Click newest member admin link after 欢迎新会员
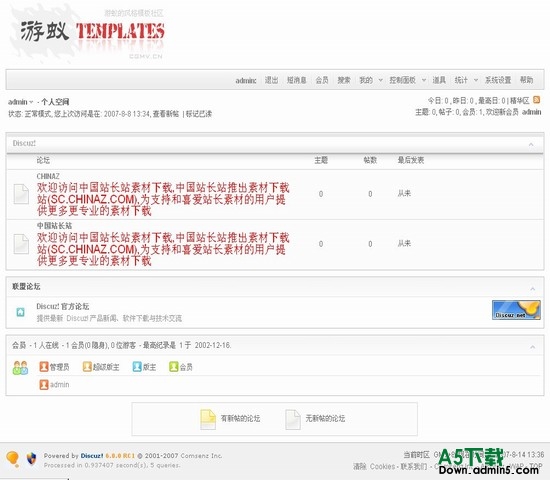 (x=532, y=112)
